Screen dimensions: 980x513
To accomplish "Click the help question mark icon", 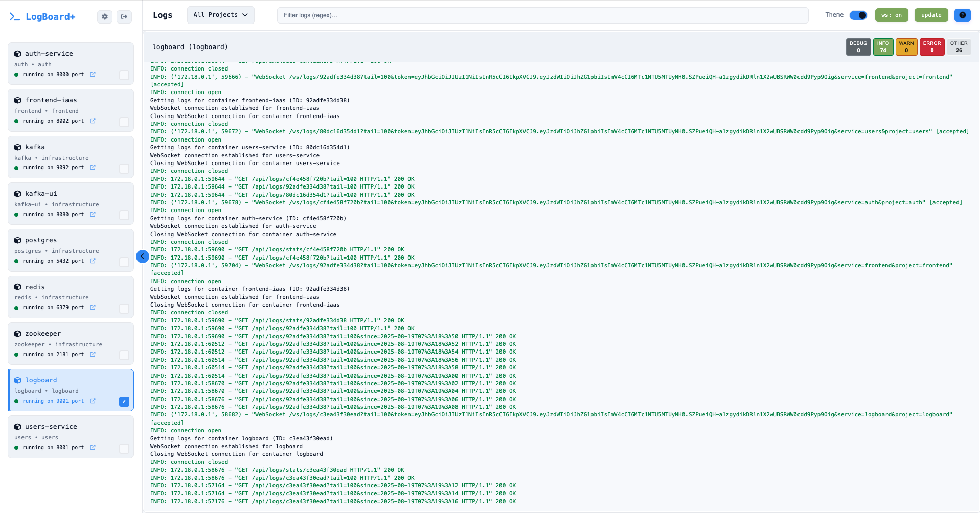I will [962, 15].
